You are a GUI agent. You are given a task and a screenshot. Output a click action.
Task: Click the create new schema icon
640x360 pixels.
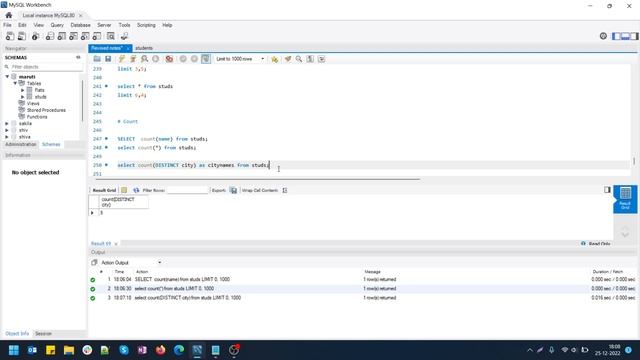point(49,36)
